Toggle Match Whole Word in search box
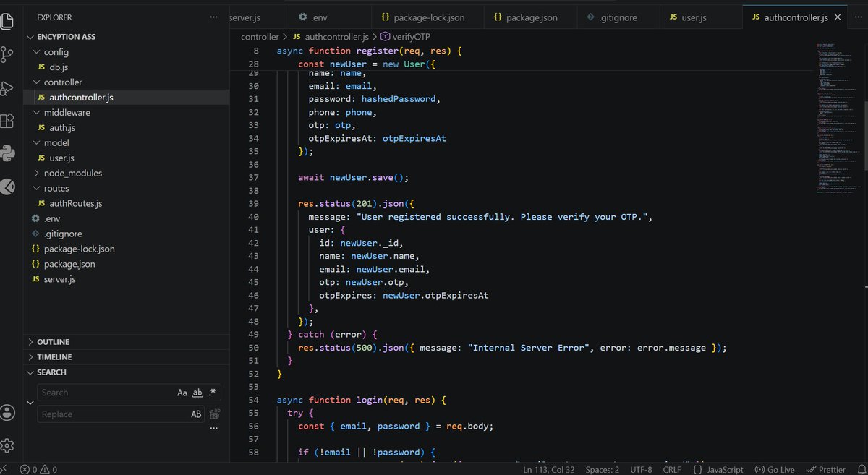Screen dimensions: 868x475 pyautogui.click(x=197, y=393)
